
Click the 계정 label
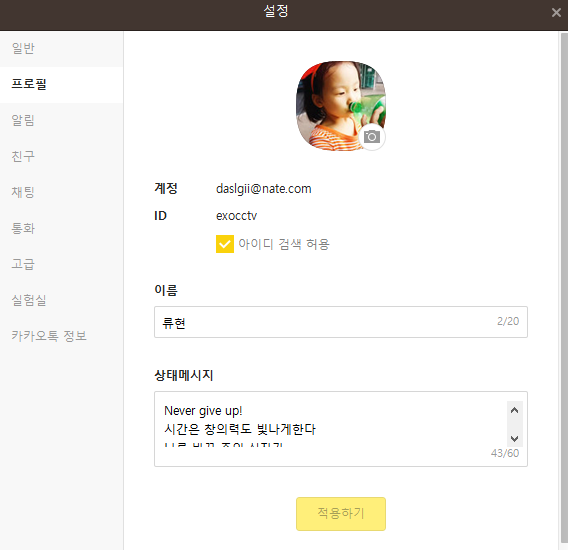click(x=166, y=188)
